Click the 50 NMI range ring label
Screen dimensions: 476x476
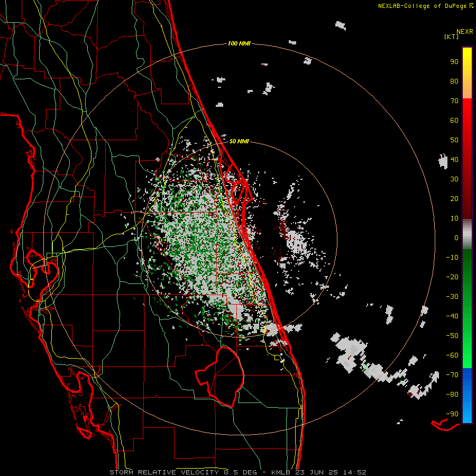click(x=239, y=141)
